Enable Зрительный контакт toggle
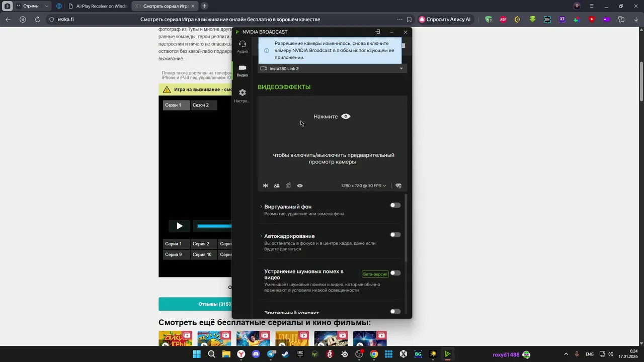The width and height of the screenshot is (644, 362). tap(395, 311)
